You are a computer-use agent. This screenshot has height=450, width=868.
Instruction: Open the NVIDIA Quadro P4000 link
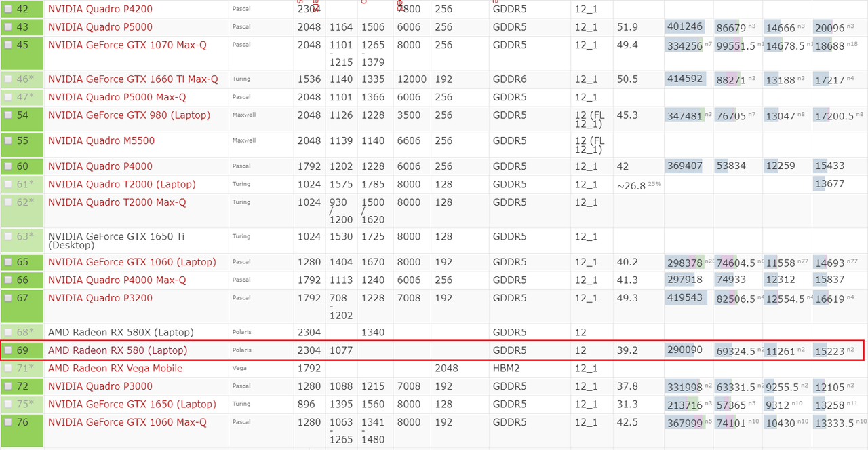[100, 166]
